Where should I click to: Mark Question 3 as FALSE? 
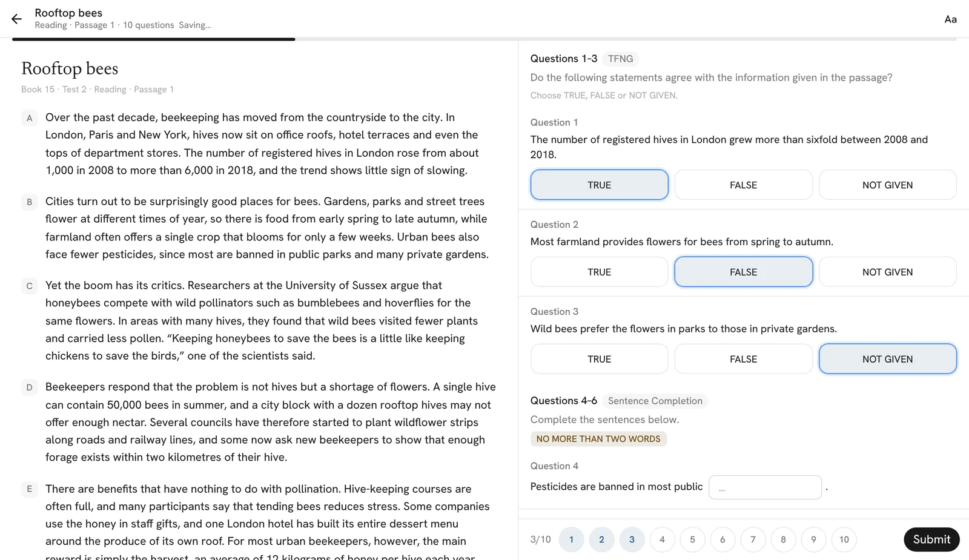pos(743,359)
